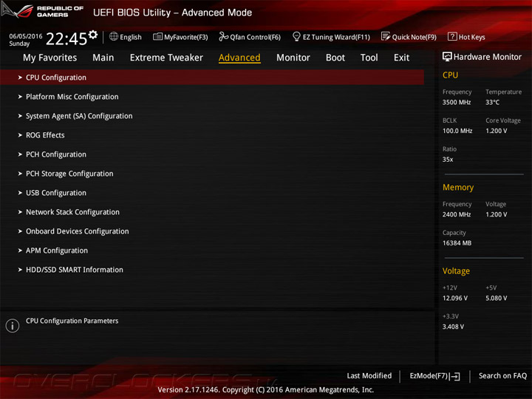Change language via English label

point(131,37)
